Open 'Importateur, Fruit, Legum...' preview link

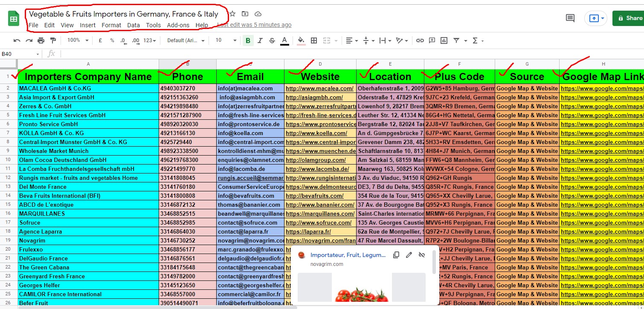point(348,255)
